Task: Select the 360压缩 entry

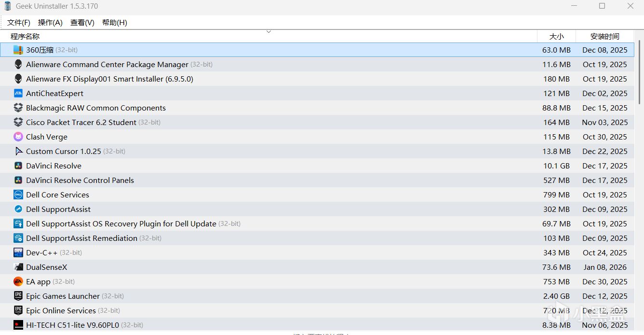Action: tap(317, 50)
